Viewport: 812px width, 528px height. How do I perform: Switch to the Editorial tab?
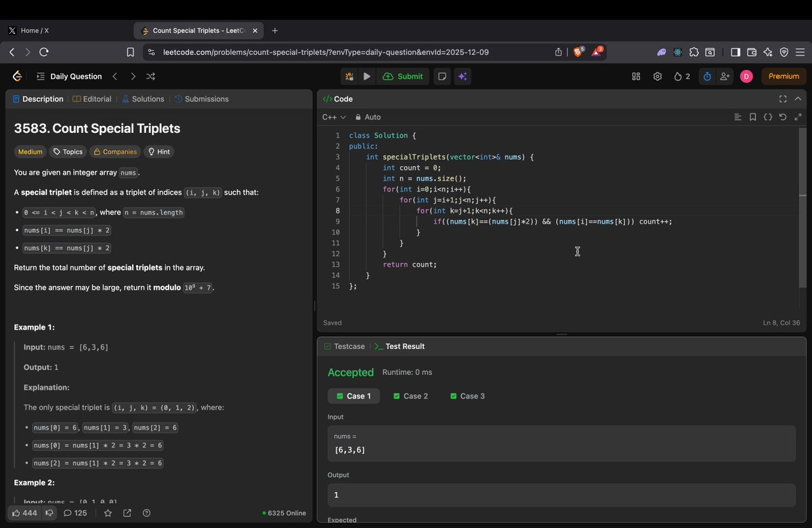click(92, 99)
